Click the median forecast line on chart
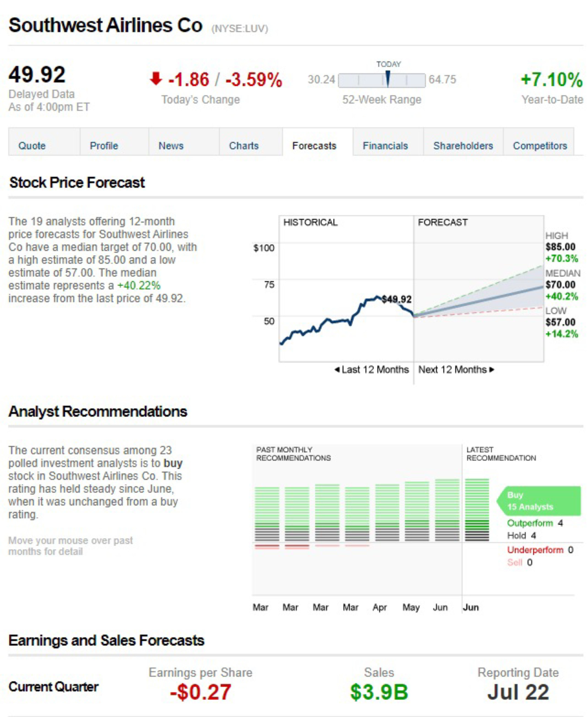 click(478, 301)
